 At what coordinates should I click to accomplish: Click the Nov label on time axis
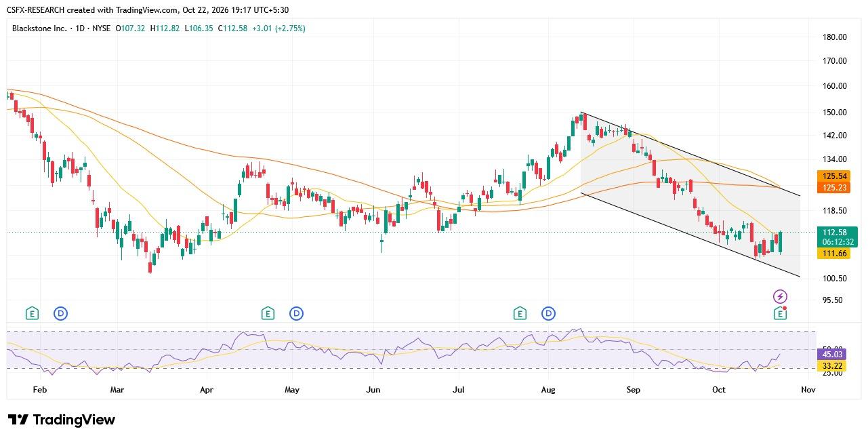coord(808,390)
